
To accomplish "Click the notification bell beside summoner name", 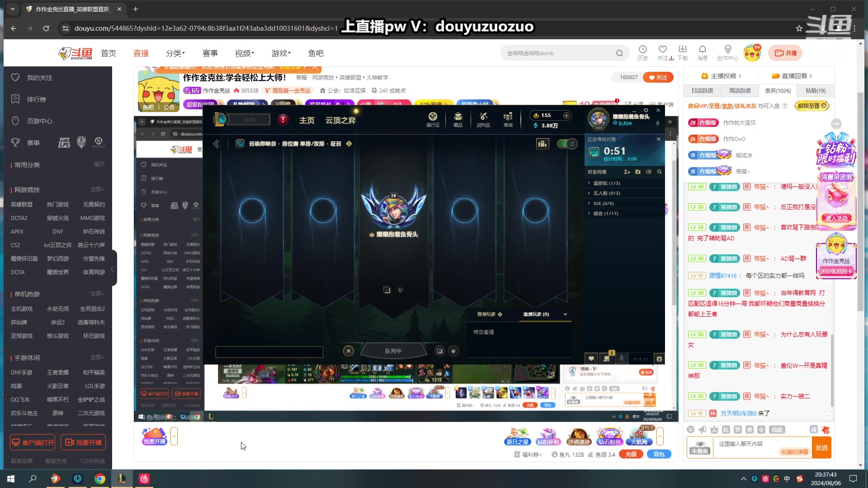I will point(658,123).
